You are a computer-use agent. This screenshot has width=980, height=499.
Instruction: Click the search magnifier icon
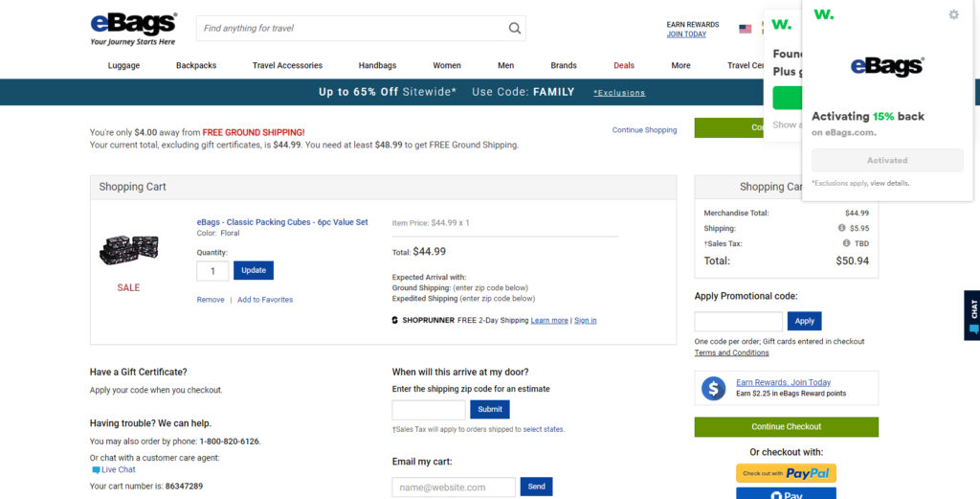pyautogui.click(x=515, y=28)
